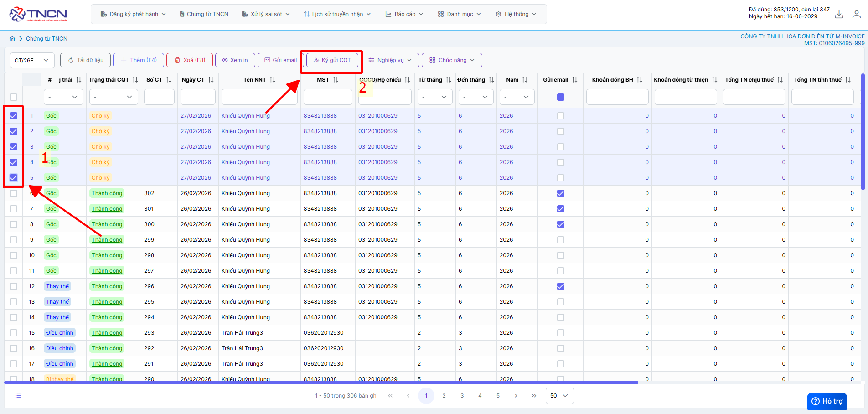Go to the last page of records
The width and height of the screenshot is (868, 414).
click(534, 396)
